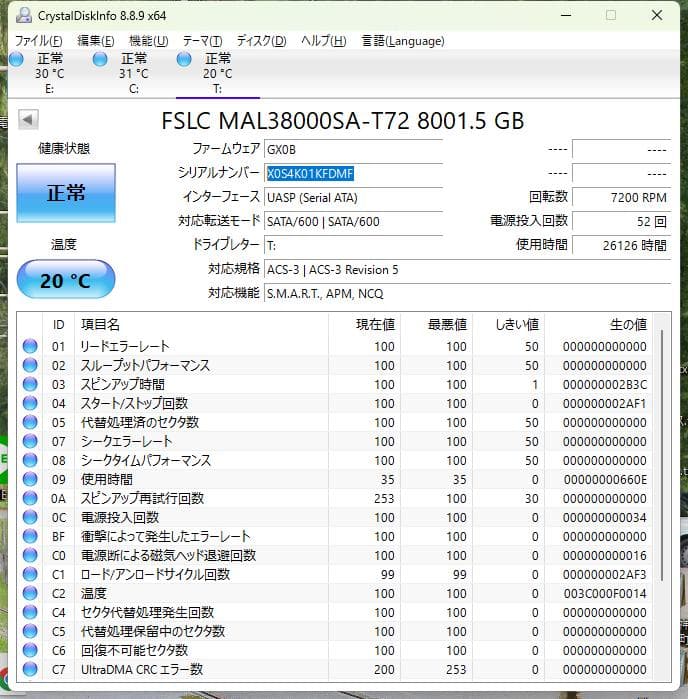
Task: Click status icon for 0C 電源投入回数
Action: pyautogui.click(x=30, y=517)
